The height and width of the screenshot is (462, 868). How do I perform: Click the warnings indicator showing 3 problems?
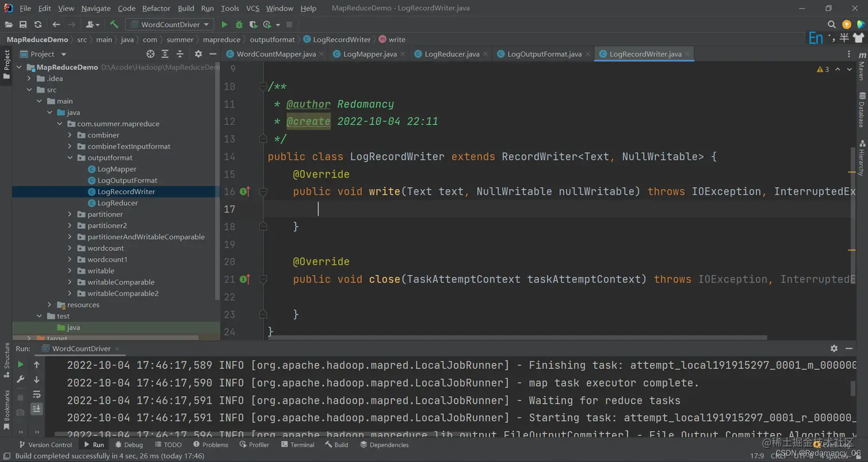823,70
